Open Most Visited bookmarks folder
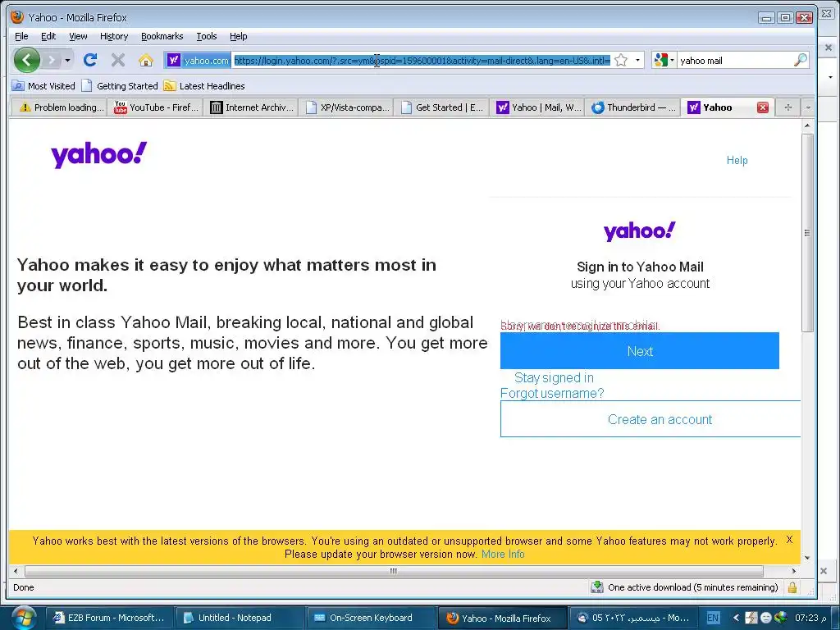The image size is (840, 630). point(43,85)
